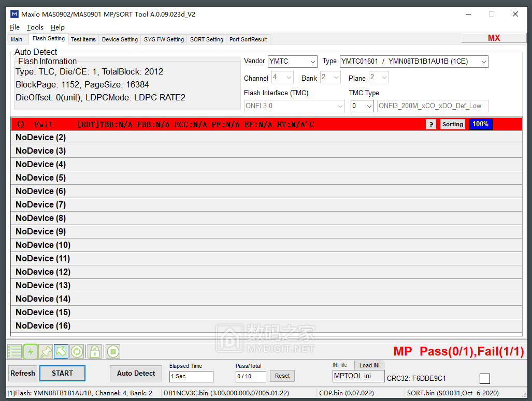Viewport: 532px width, 401px height.
Task: Open the TMC Type dropdown showing 0
Action: click(x=362, y=106)
